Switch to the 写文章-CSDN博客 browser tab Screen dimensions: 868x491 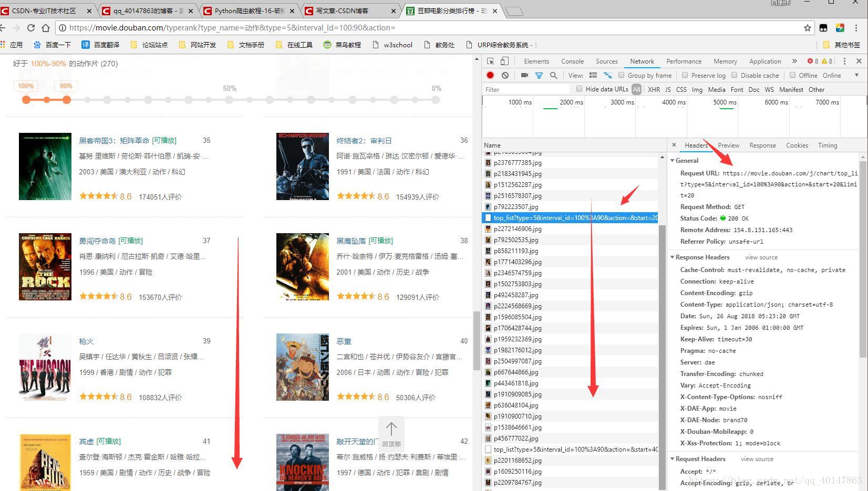pos(351,11)
